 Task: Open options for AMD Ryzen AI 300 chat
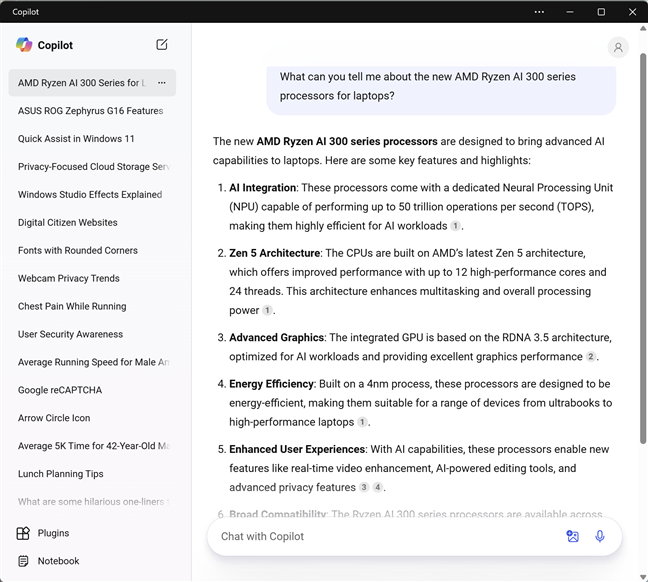point(162,83)
